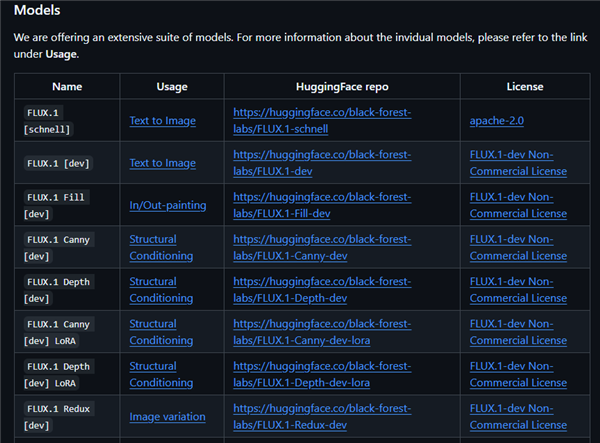Visit the FLUX.1-Canny-dev-lora repo link
The height and width of the screenshot is (443, 600).
coord(322,332)
